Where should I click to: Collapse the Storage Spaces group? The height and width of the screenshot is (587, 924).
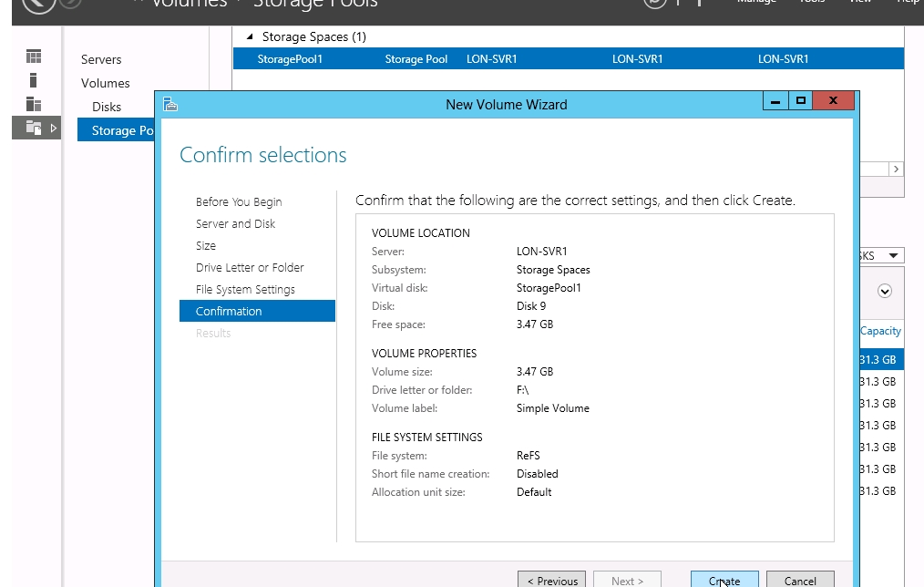250,36
